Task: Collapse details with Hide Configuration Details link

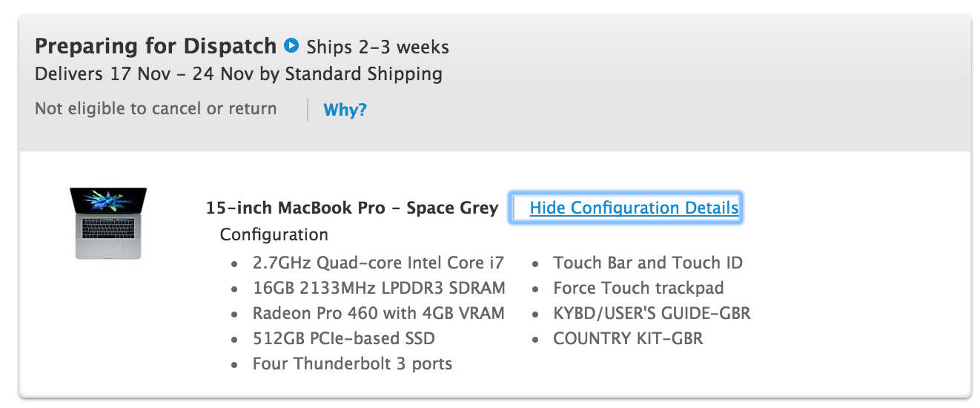Action: pyautogui.click(x=635, y=208)
